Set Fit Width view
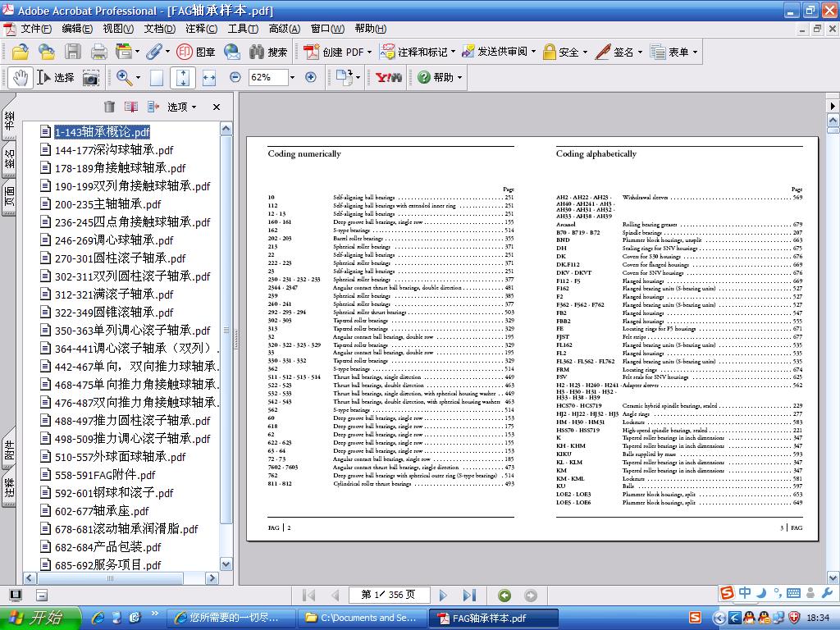Image resolution: width=840 pixels, height=630 pixels. (209, 78)
